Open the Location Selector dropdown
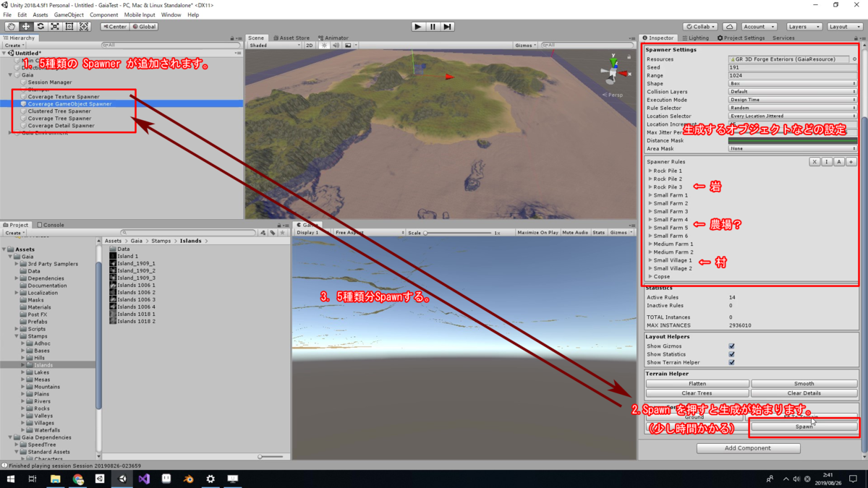868x488 pixels. tap(793, 116)
